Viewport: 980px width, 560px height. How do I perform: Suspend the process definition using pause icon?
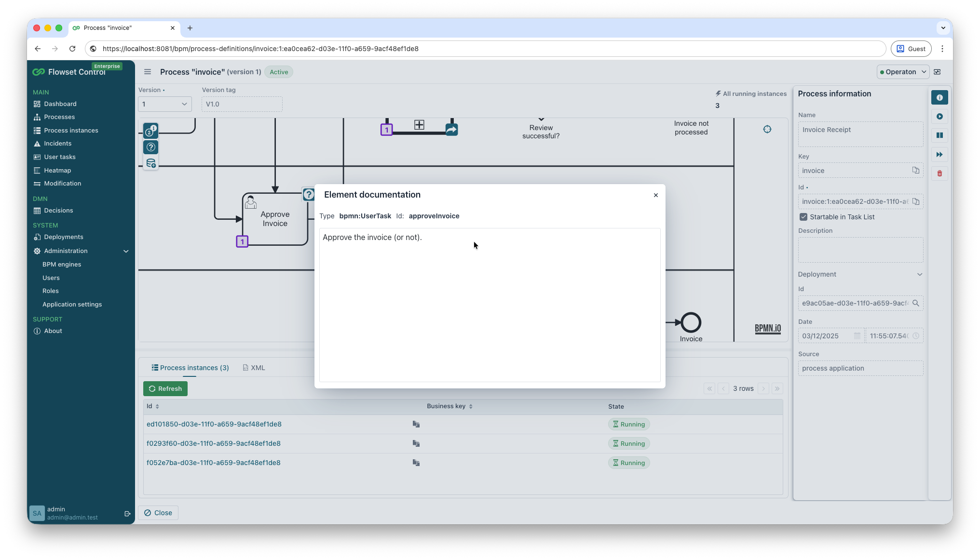coord(939,135)
